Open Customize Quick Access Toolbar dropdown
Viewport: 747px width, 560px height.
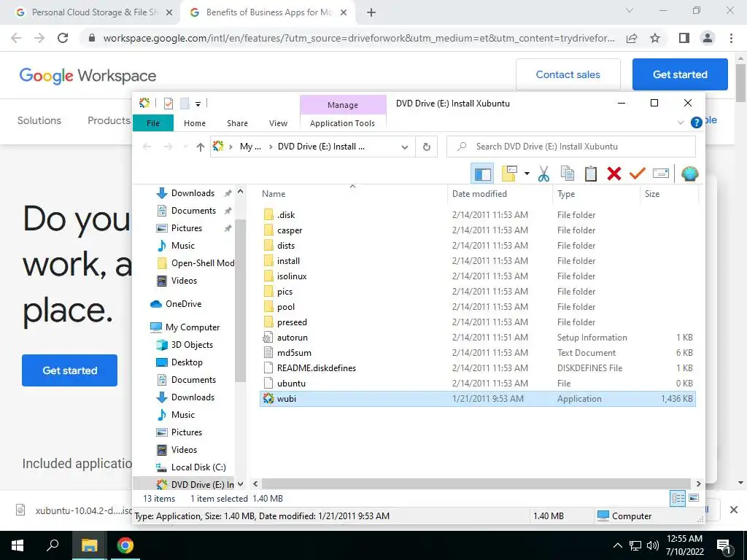[x=198, y=104]
